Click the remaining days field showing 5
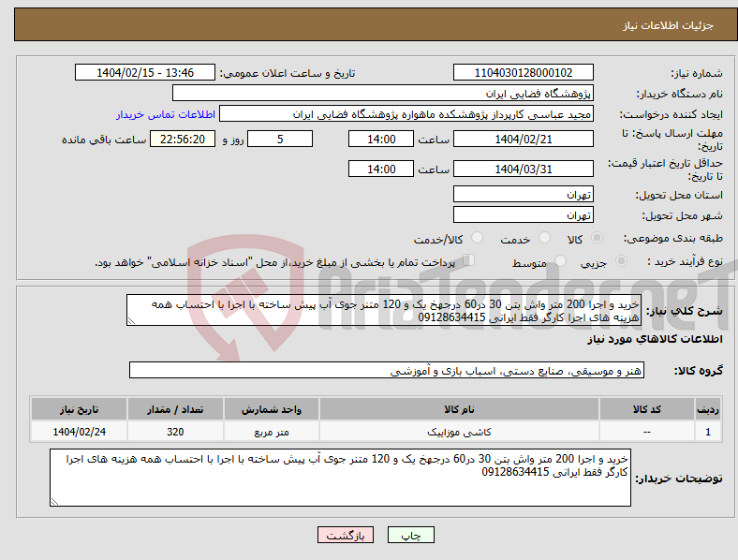 280,139
